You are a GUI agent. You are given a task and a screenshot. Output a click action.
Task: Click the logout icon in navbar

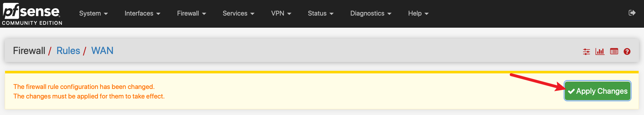[632, 13]
